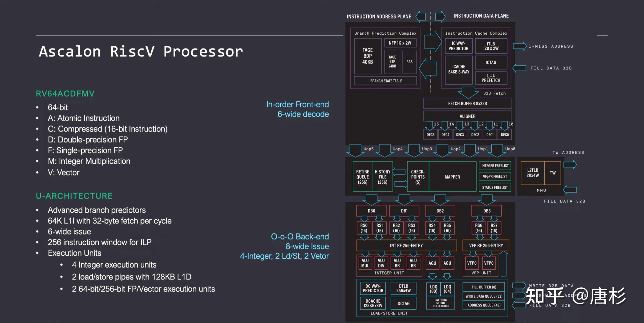Select the VFP RF 256-ENTRY block
644x323 pixels.
(x=486, y=246)
